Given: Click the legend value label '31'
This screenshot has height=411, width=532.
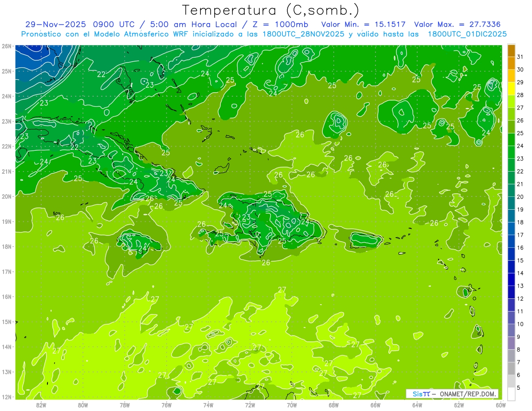Looking at the screenshot, I should pos(520,57).
